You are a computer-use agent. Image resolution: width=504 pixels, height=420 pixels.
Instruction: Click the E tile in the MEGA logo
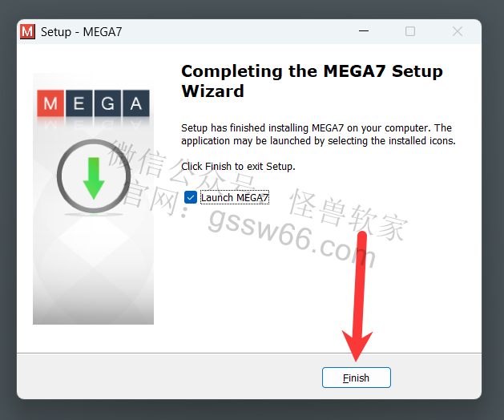click(x=79, y=103)
